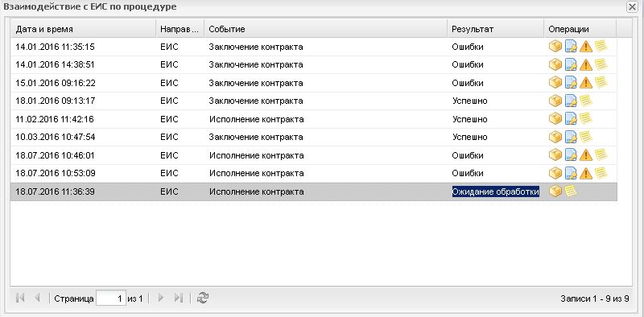Click the yellow note icon in the 14.01.2016 14:38:51 row
This screenshot has height=317, width=644.
pyautogui.click(x=601, y=64)
